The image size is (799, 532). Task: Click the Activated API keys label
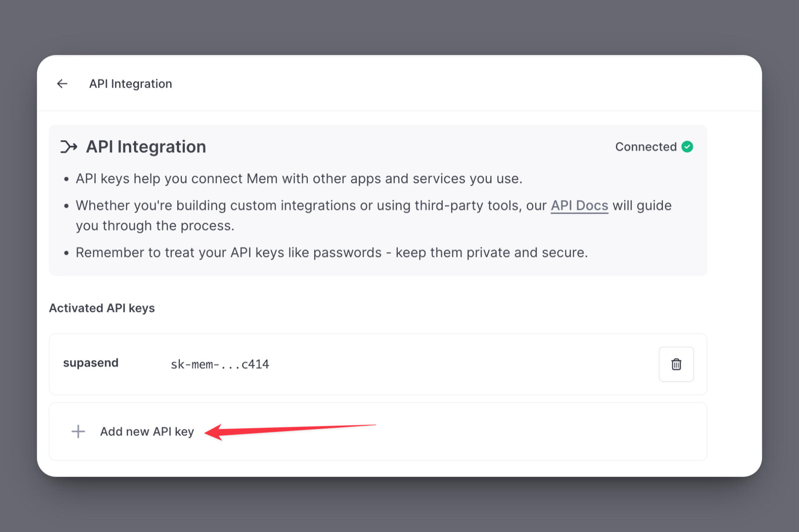click(x=102, y=308)
